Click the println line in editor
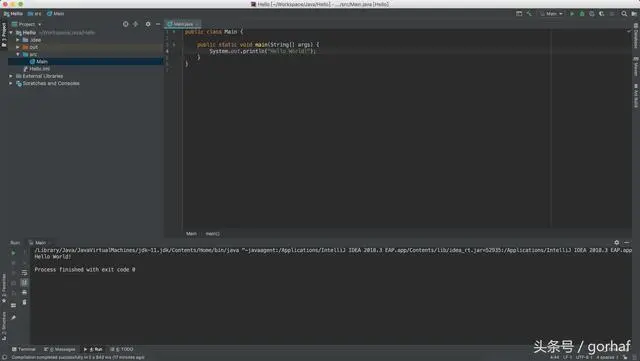 [262, 51]
